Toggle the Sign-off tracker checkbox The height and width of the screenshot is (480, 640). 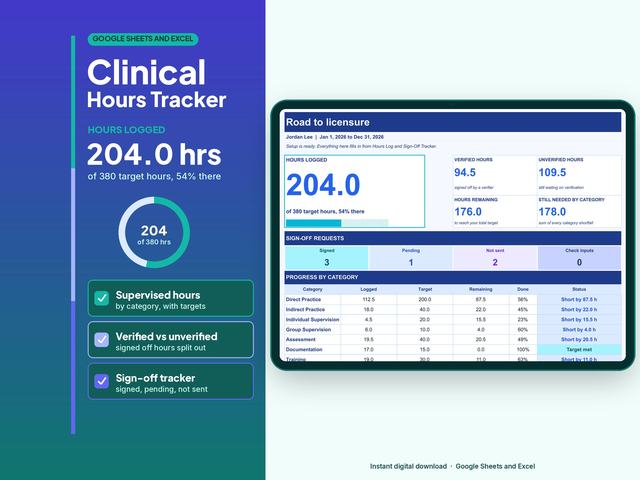pyautogui.click(x=102, y=381)
